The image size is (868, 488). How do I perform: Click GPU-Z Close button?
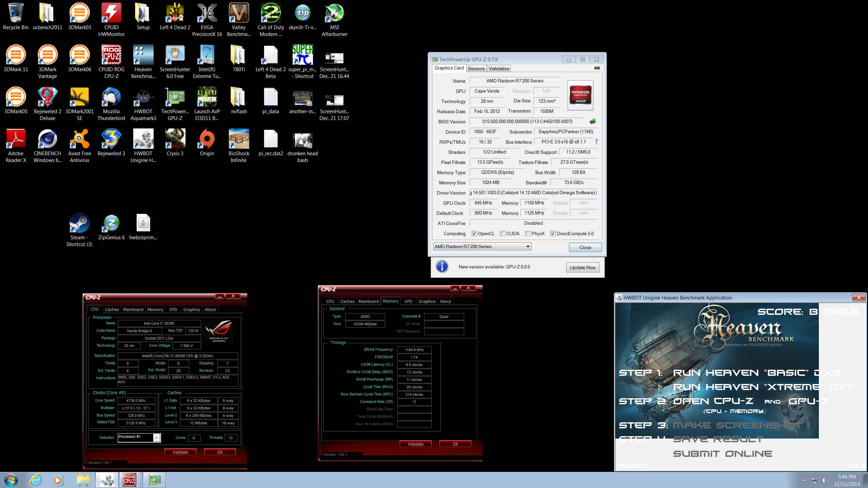(x=585, y=247)
